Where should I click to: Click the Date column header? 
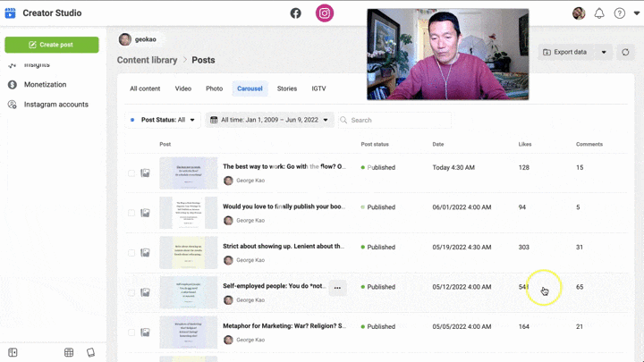click(437, 145)
